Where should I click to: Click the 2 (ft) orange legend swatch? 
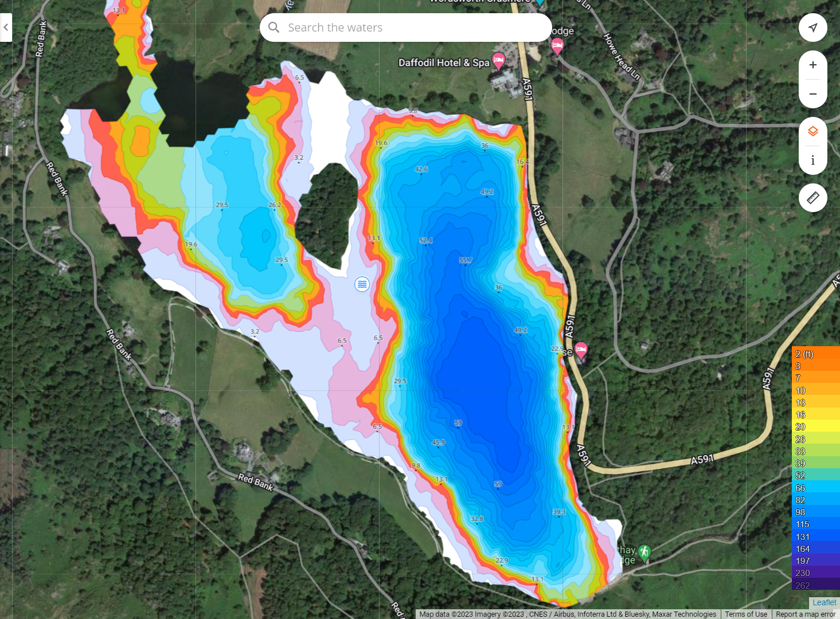click(816, 354)
